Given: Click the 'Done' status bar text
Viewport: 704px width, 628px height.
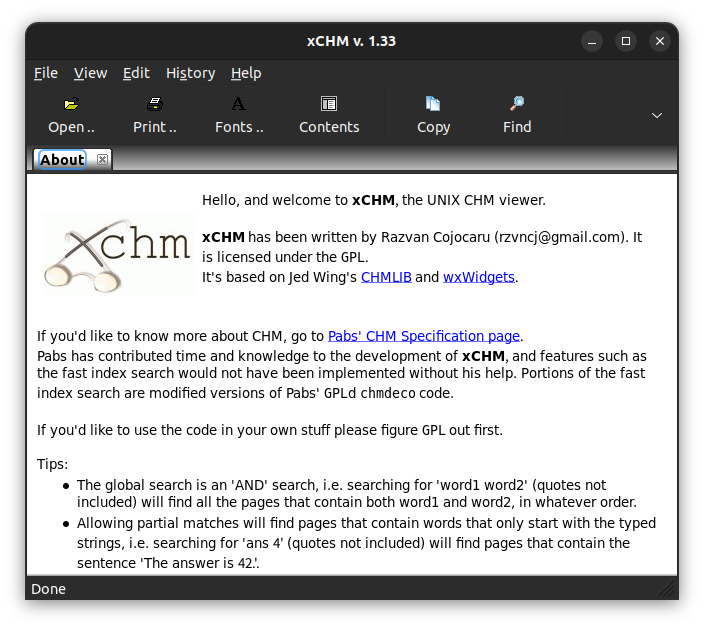Looking at the screenshot, I should click(x=48, y=589).
